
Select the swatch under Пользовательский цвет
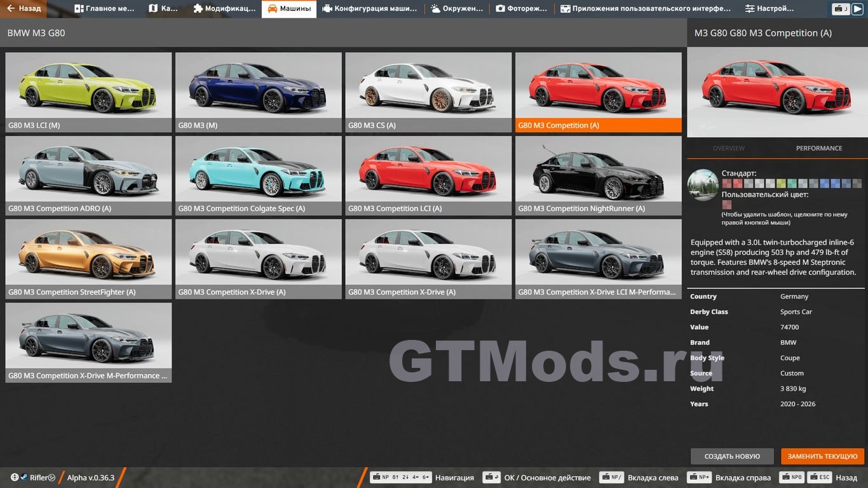tap(727, 205)
